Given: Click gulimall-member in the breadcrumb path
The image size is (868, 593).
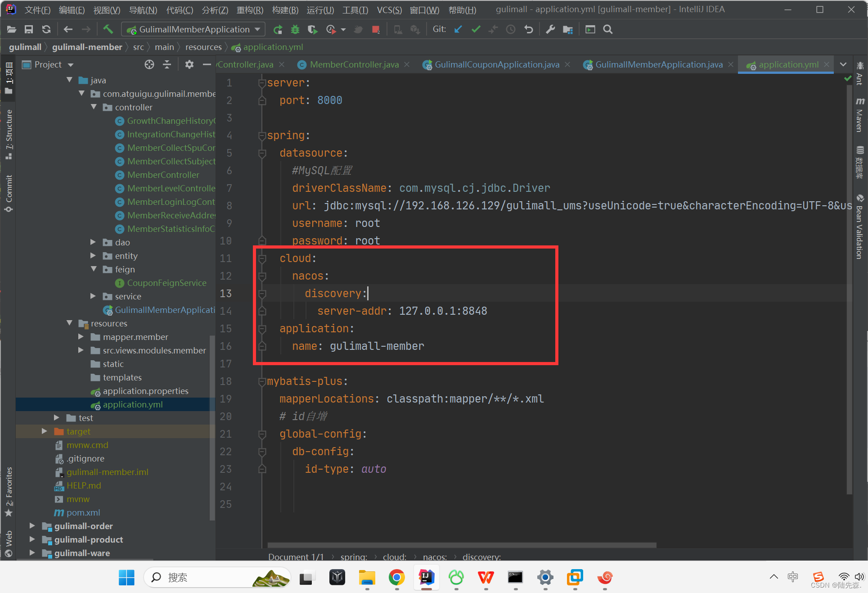Looking at the screenshot, I should [87, 47].
